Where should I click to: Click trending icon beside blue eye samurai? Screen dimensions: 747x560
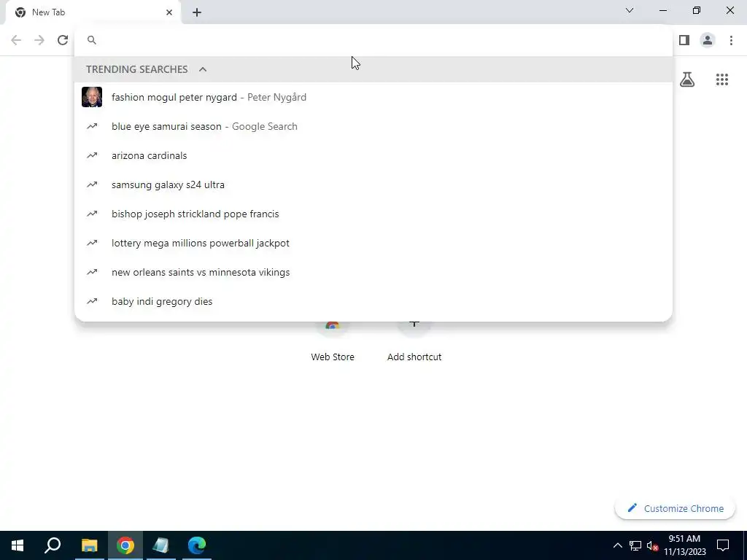pyautogui.click(x=92, y=126)
